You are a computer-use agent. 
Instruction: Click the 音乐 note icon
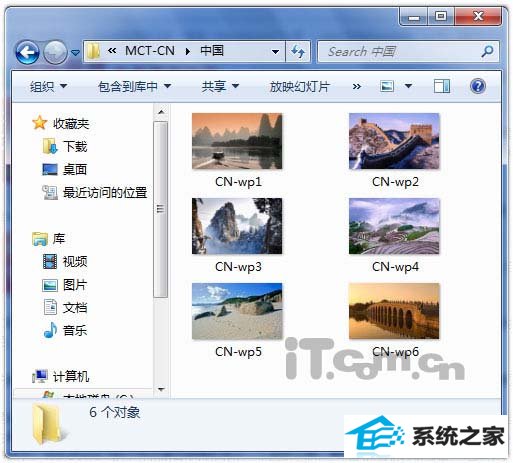[x=50, y=330]
